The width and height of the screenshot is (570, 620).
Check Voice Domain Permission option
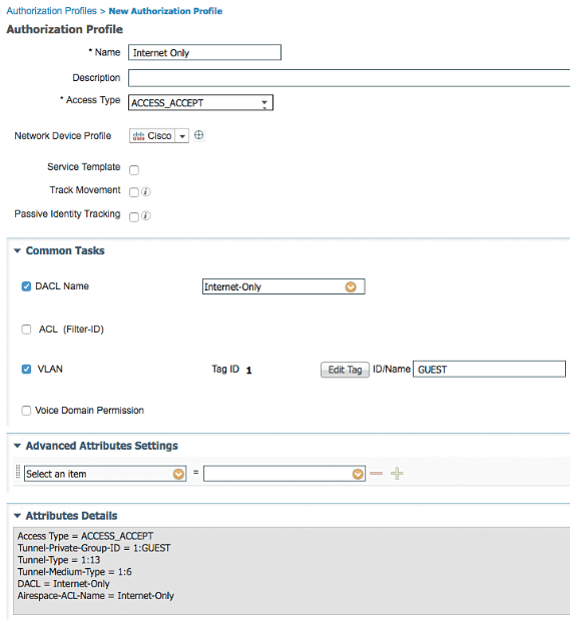(26, 410)
